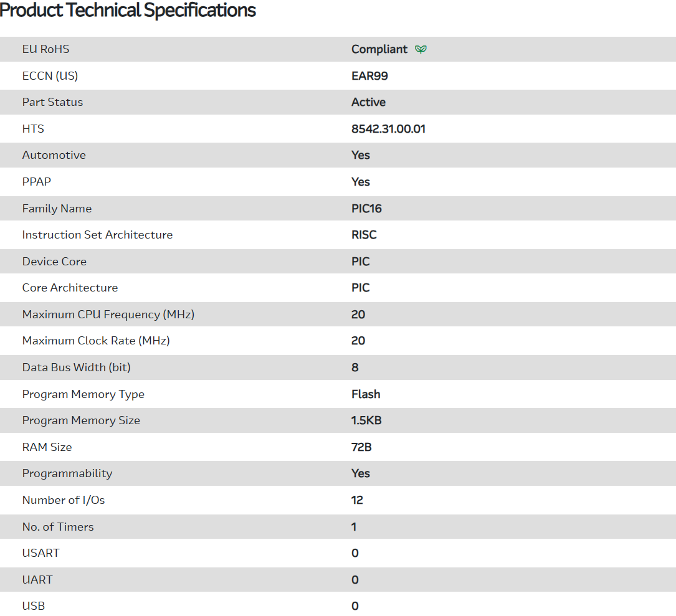Select the Maximum CPU Frequency (MHz) label
Image resolution: width=676 pixels, height=616 pixels.
click(x=108, y=315)
